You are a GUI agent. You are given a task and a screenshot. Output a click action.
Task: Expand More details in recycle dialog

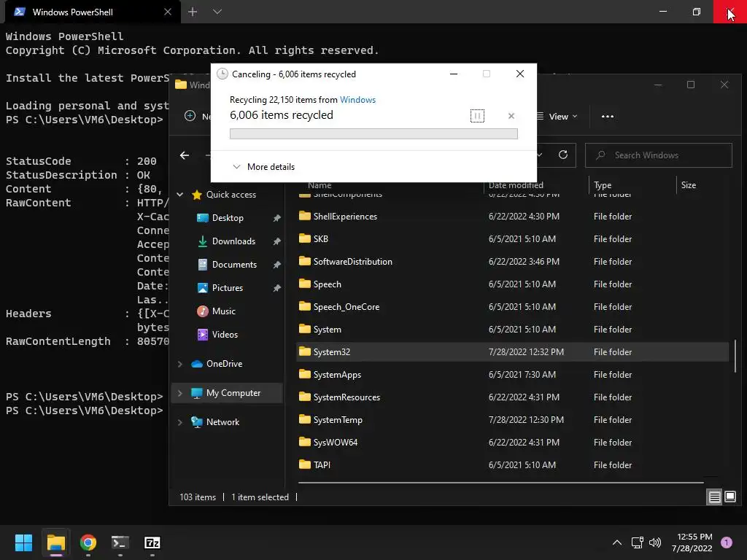pos(263,167)
